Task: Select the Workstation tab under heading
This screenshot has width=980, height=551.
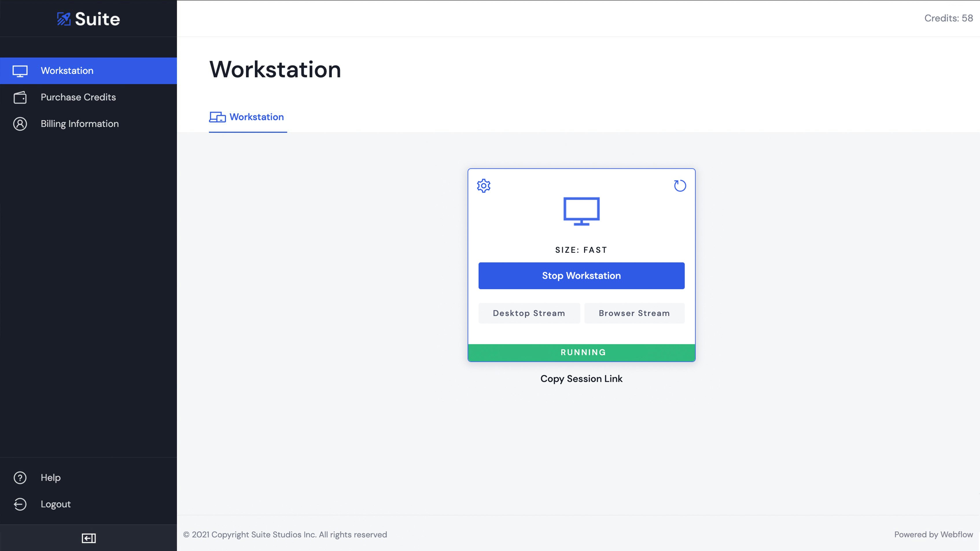Action: [x=248, y=117]
